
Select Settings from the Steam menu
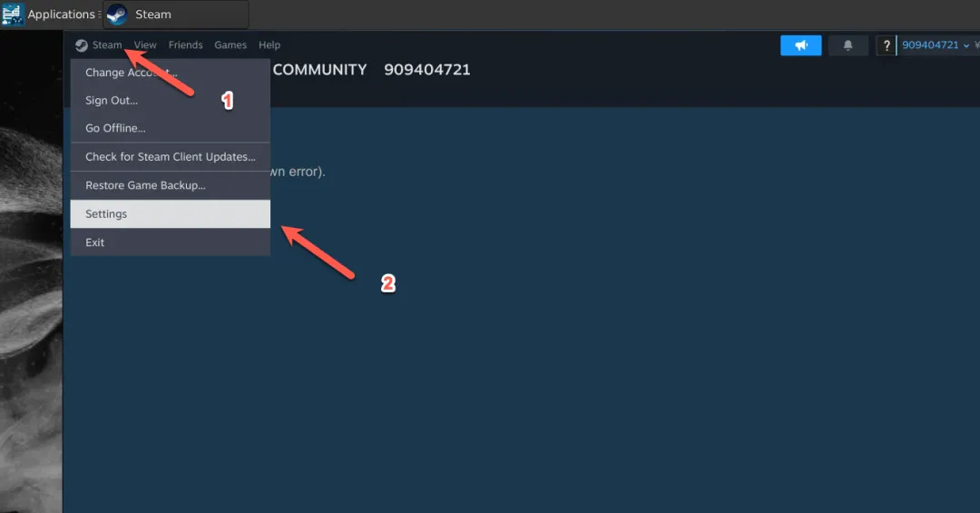[106, 214]
